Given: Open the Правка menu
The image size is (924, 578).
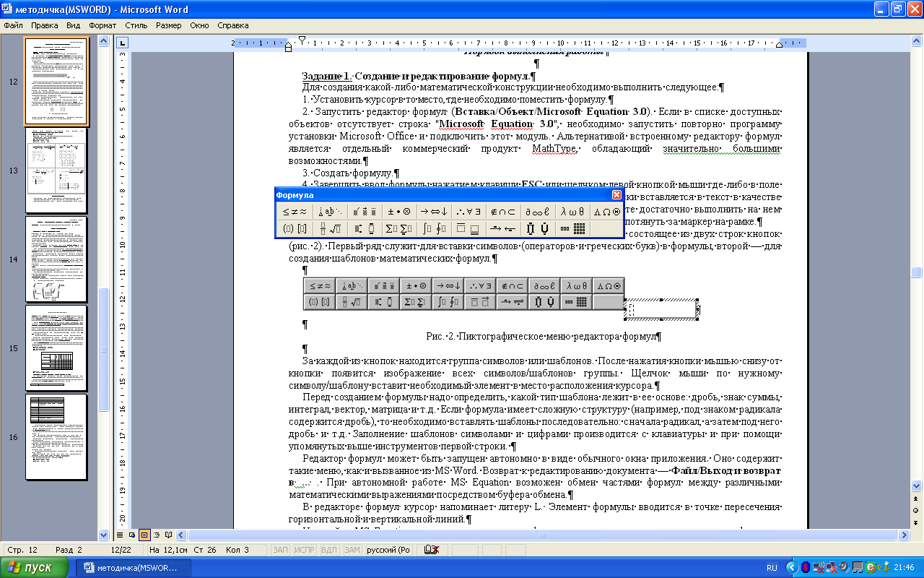Looking at the screenshot, I should [45, 25].
